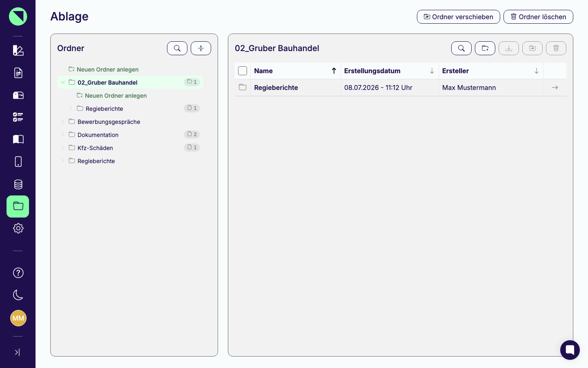The height and width of the screenshot is (368, 588).
Task: Sort table by Name column arrow
Action: pyautogui.click(x=334, y=71)
